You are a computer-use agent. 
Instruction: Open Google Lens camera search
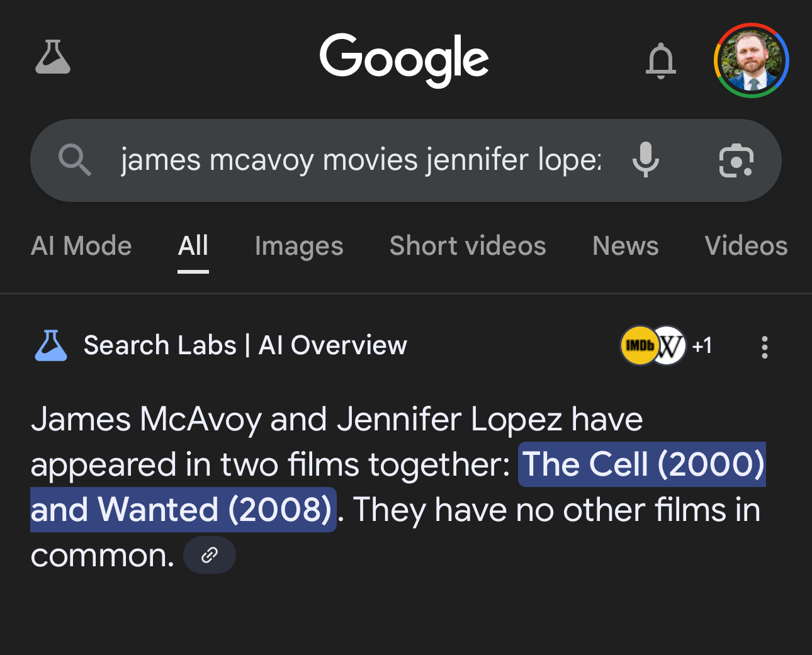coord(736,160)
